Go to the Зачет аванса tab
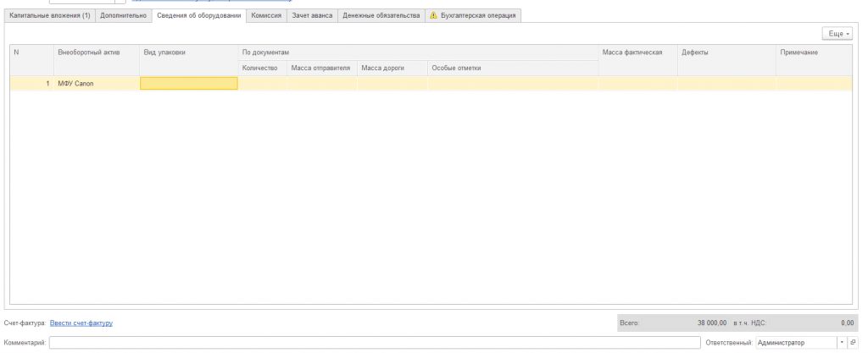This screenshot has width=868, height=353. 312,15
